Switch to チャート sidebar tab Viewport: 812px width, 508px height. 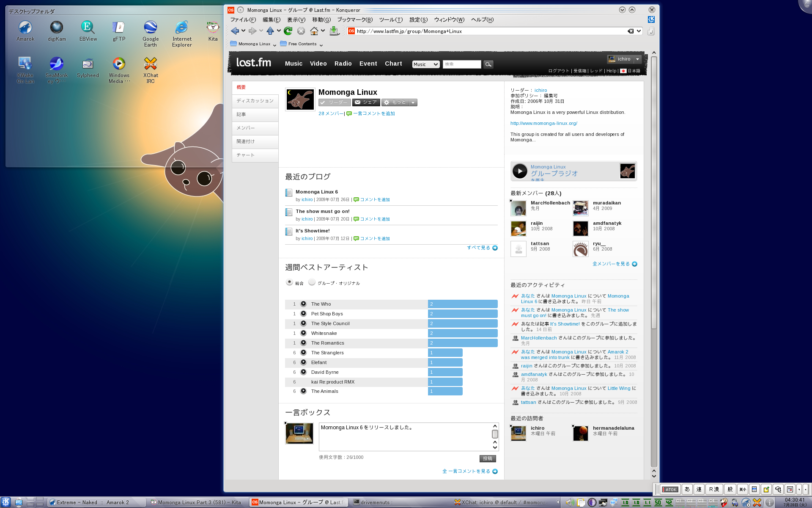click(255, 155)
